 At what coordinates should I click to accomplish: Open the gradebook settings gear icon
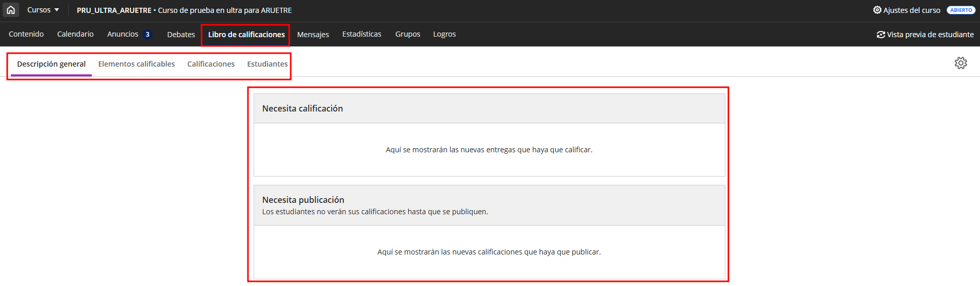pos(960,63)
